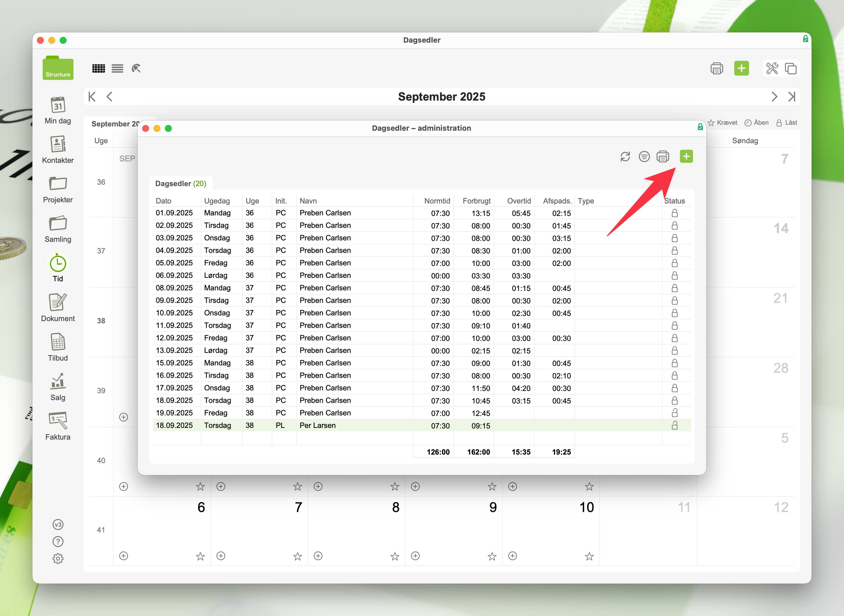Open the tools wrench icon in main toolbar
This screenshot has height=616, width=844.
click(772, 68)
